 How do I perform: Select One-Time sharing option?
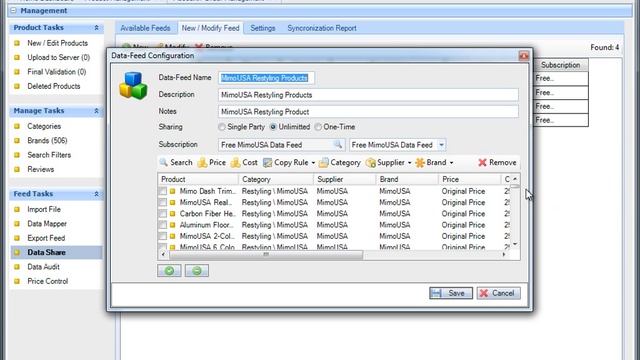click(x=318, y=127)
